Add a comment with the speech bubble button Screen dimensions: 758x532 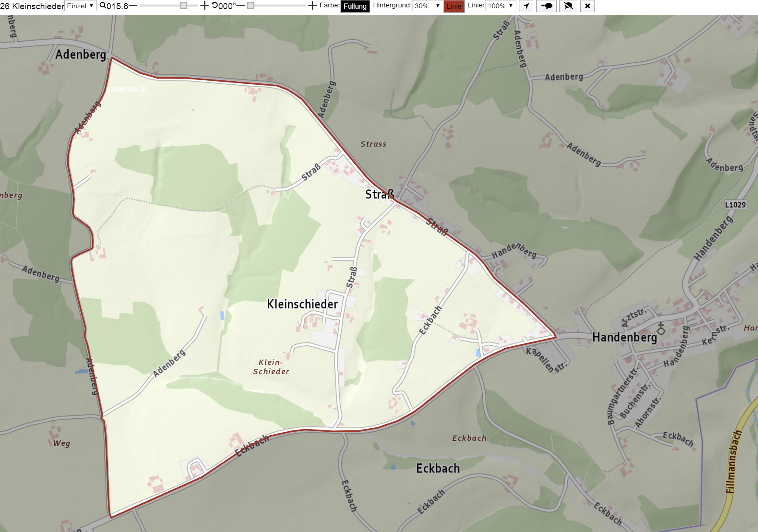pyautogui.click(x=546, y=6)
